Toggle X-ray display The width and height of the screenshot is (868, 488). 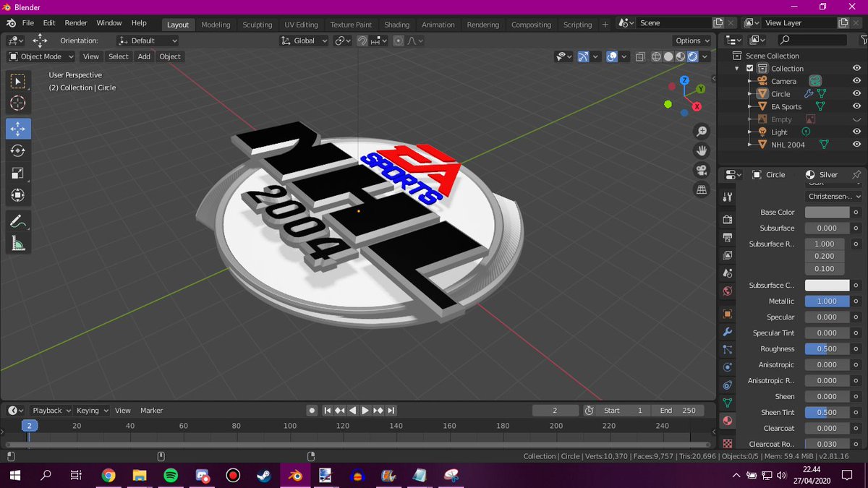[641, 56]
